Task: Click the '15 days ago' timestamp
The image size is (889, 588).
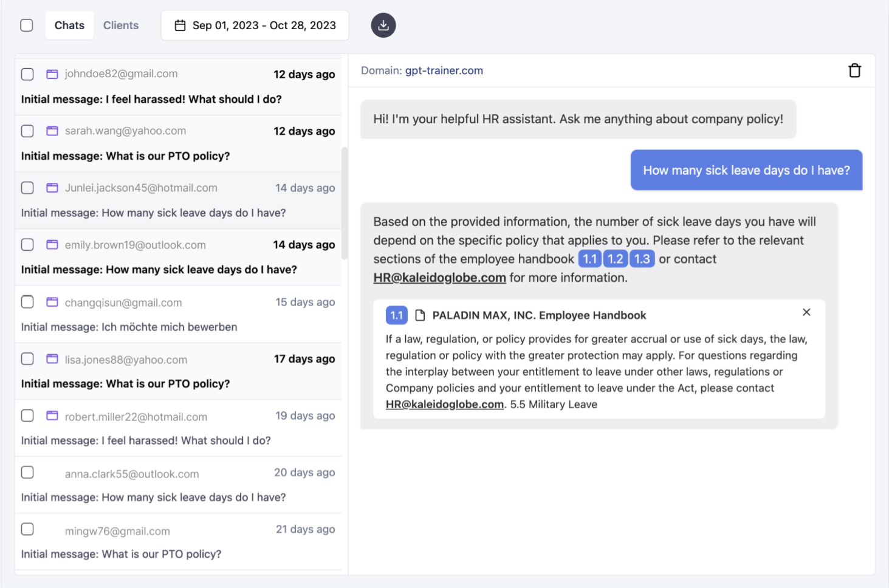Action: pos(305,302)
